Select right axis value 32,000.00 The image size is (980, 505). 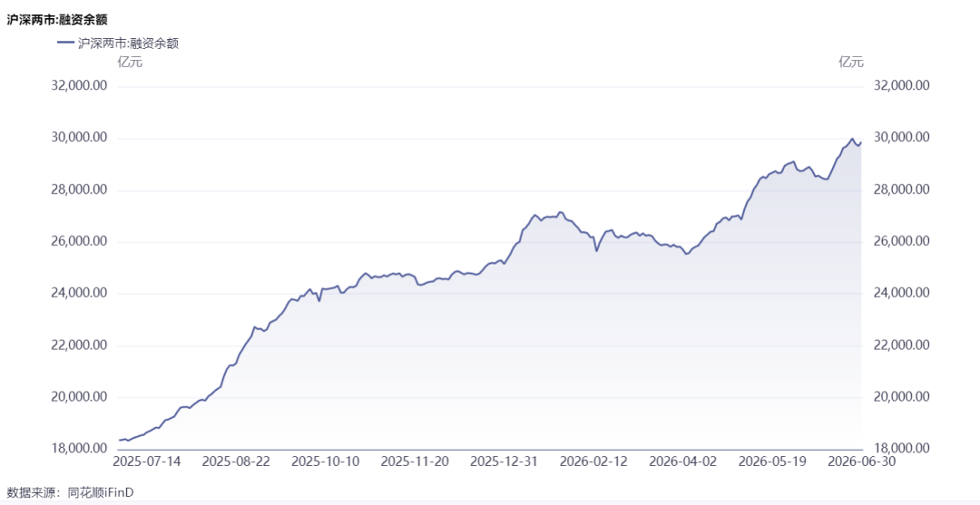pos(901,85)
